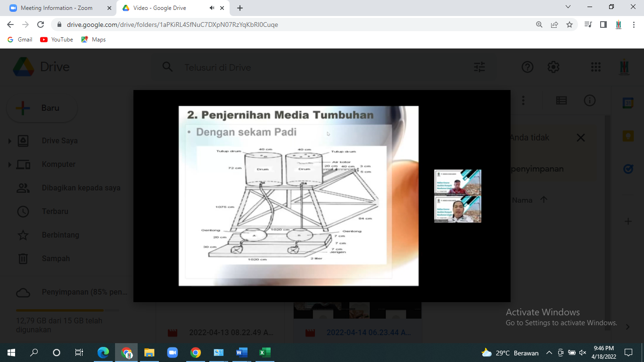Open Drive search filter options
This screenshot has width=644, height=362.
(479, 67)
